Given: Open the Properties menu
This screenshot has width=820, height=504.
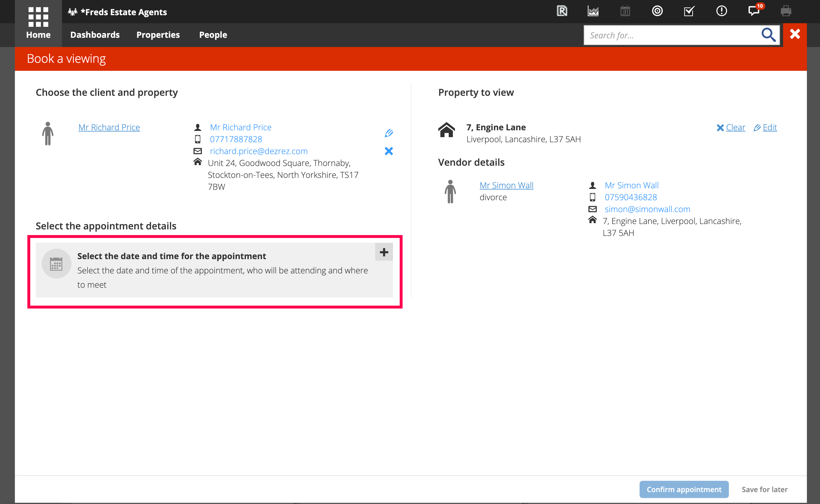Looking at the screenshot, I should pyautogui.click(x=158, y=35).
